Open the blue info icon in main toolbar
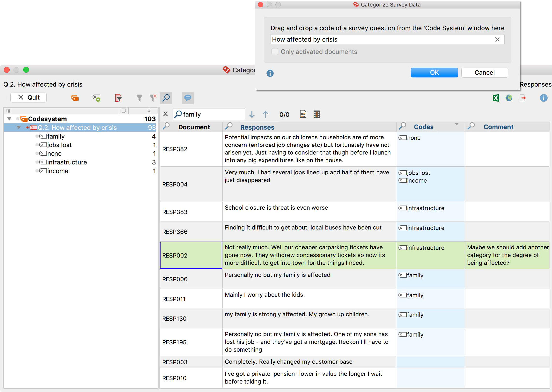The image size is (552, 392). [544, 98]
